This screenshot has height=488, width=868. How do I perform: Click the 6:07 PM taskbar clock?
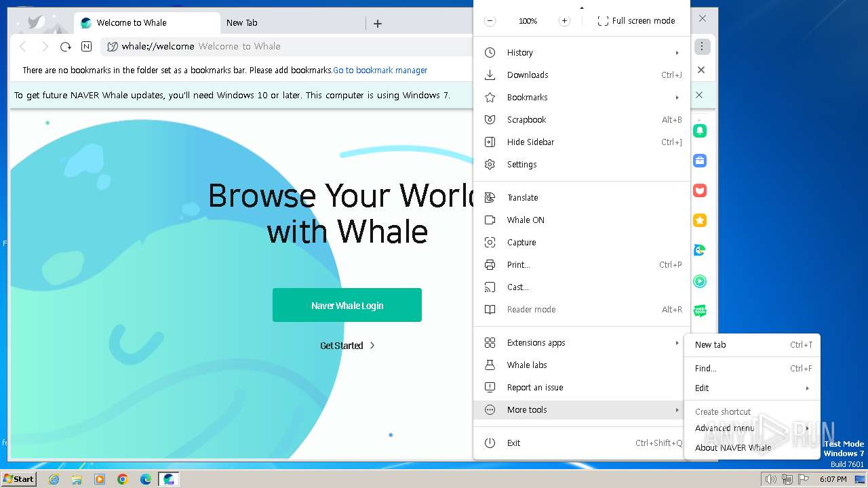tap(833, 479)
